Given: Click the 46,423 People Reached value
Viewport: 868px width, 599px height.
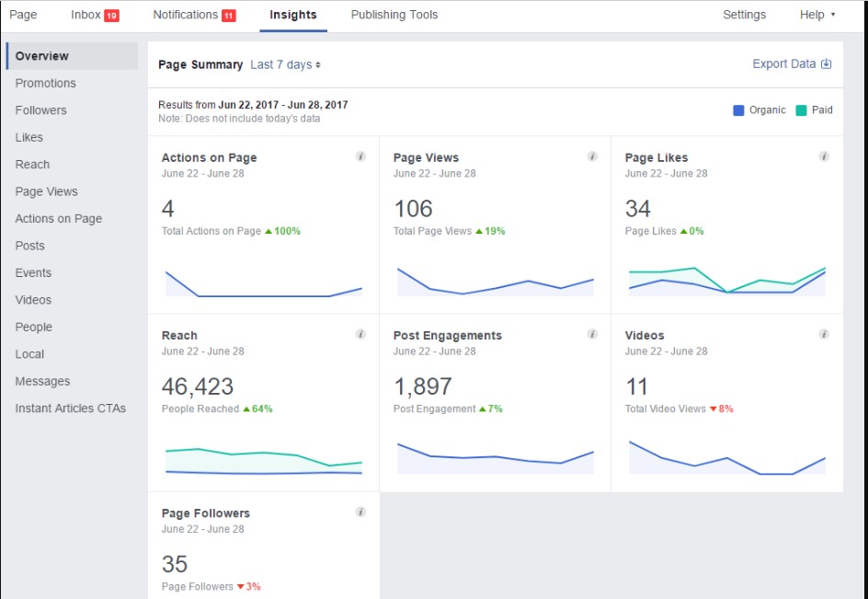Looking at the screenshot, I should point(198,386).
